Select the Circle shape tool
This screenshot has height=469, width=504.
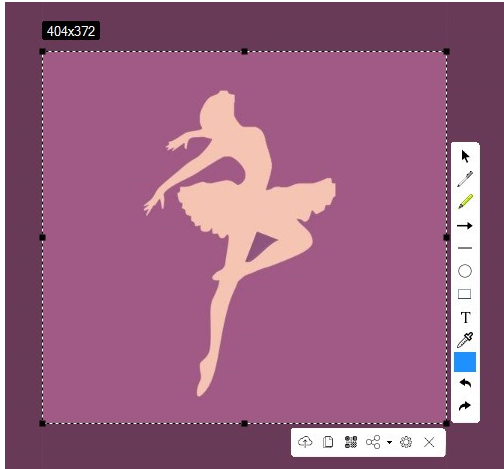click(465, 271)
